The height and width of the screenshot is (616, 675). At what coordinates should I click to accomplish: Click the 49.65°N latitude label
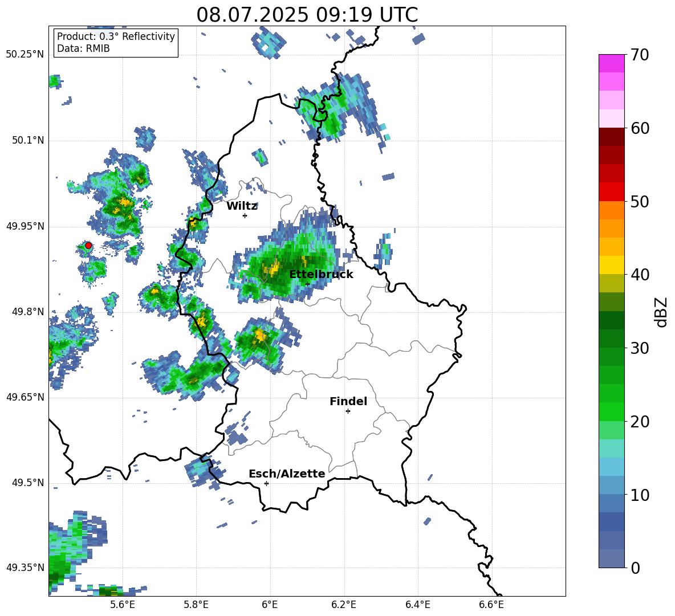(25, 397)
